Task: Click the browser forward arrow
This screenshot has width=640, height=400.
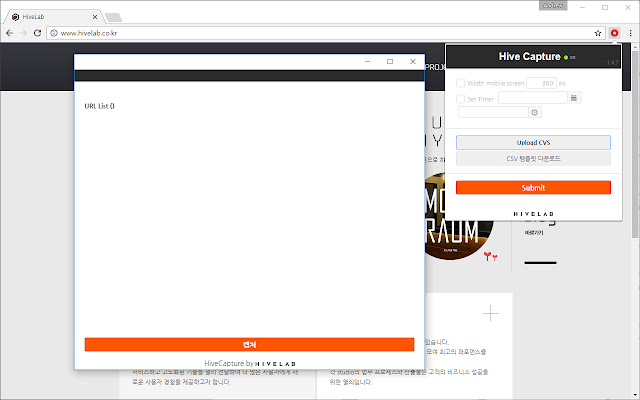Action: pos(23,33)
